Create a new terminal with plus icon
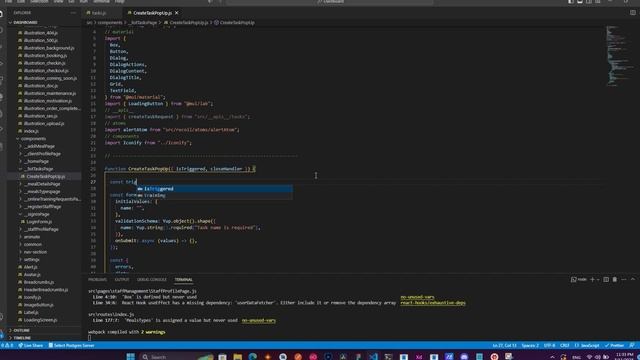The height and width of the screenshot is (360, 640). tap(592, 280)
